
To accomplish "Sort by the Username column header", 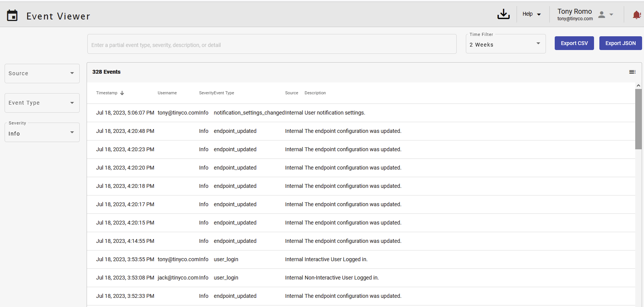I will [167, 93].
